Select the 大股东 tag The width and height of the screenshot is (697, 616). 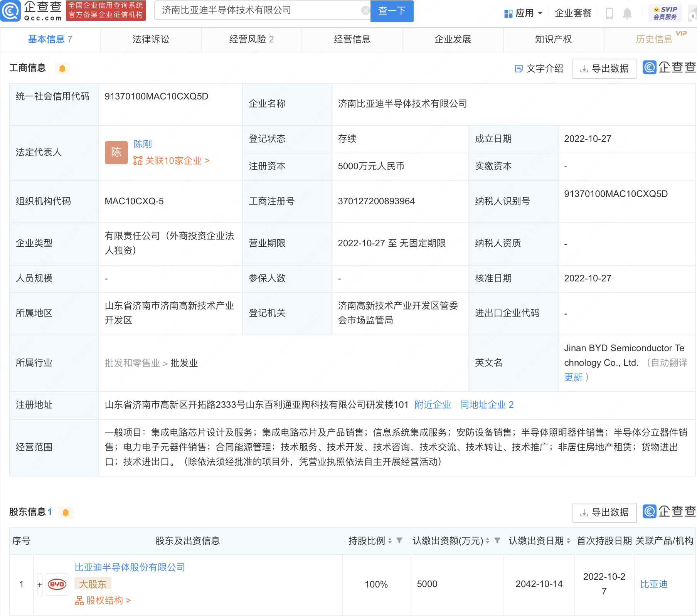(x=93, y=584)
